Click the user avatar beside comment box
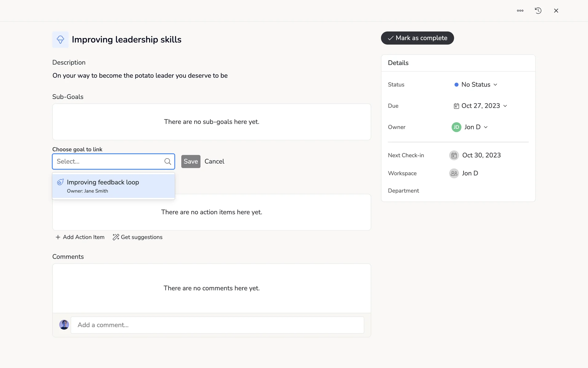This screenshot has height=368, width=588. pyautogui.click(x=64, y=325)
